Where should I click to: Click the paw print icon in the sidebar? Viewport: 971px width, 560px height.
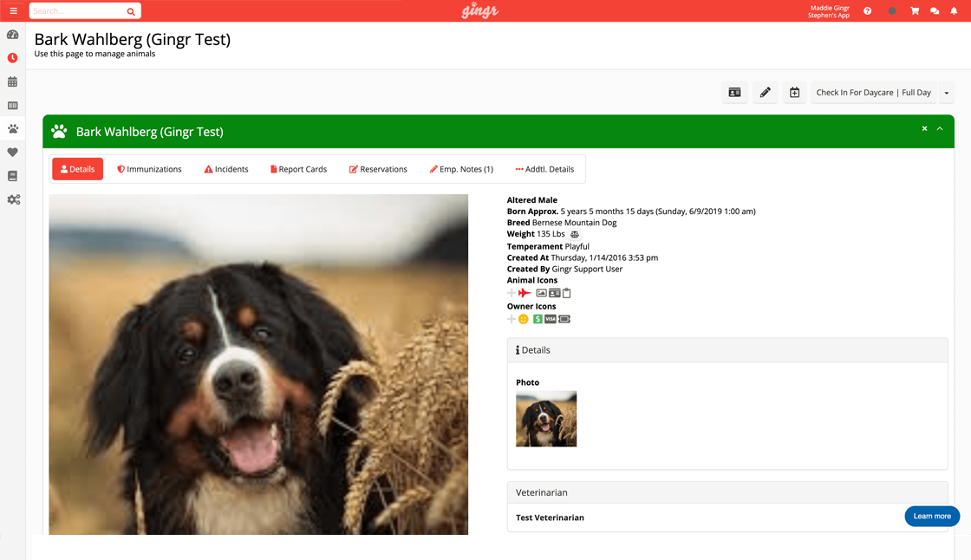click(12, 128)
